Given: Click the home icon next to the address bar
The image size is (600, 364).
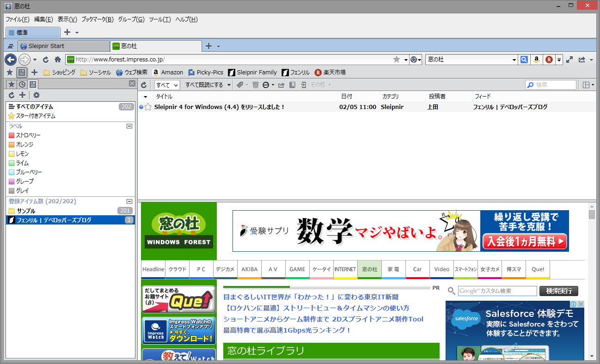Looking at the screenshot, I should pyautogui.click(x=56, y=60).
